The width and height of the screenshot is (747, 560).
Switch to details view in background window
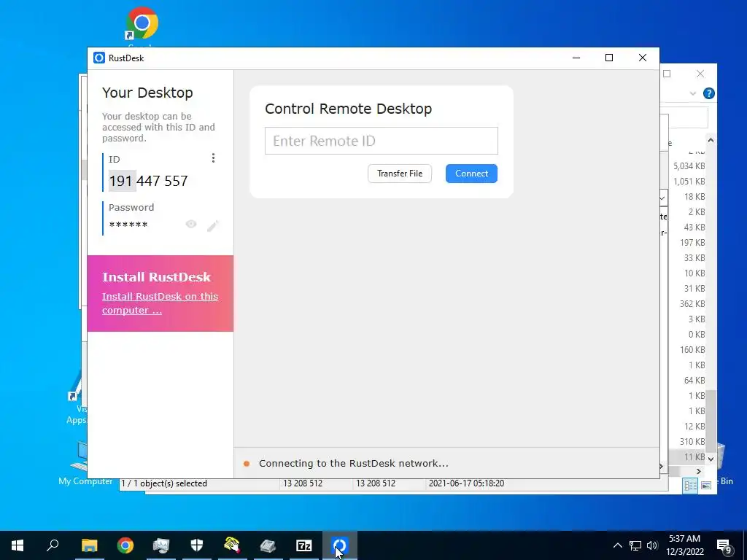[690, 485]
